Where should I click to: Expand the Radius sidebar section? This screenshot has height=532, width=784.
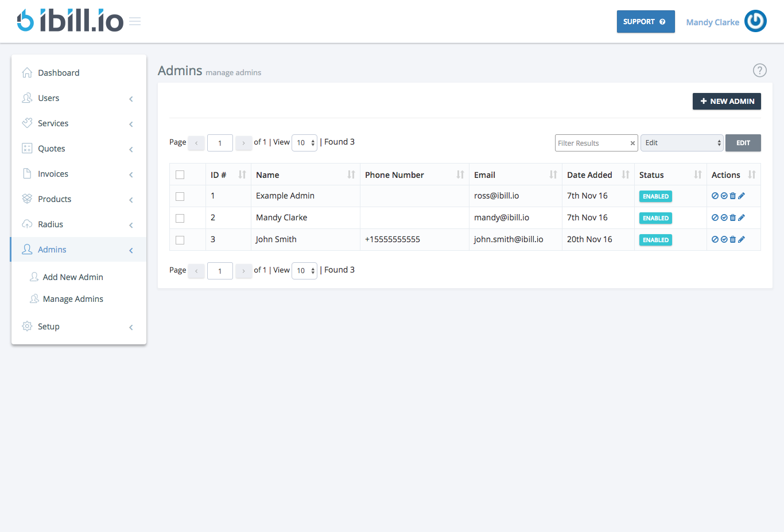tap(79, 224)
